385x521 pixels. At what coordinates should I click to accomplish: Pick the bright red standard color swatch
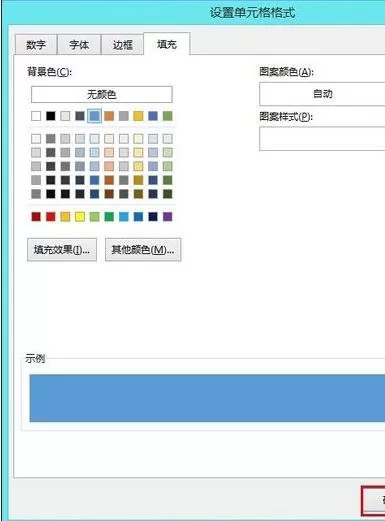51,217
